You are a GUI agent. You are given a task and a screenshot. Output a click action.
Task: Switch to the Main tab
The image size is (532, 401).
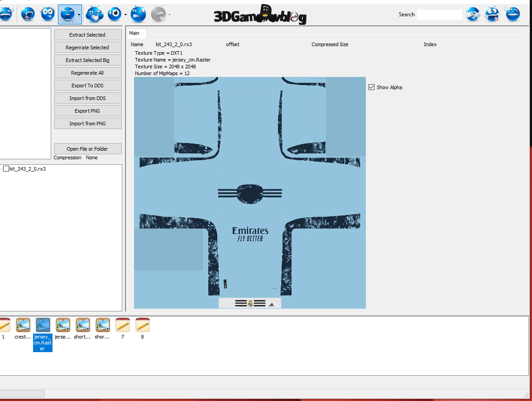[x=136, y=33]
